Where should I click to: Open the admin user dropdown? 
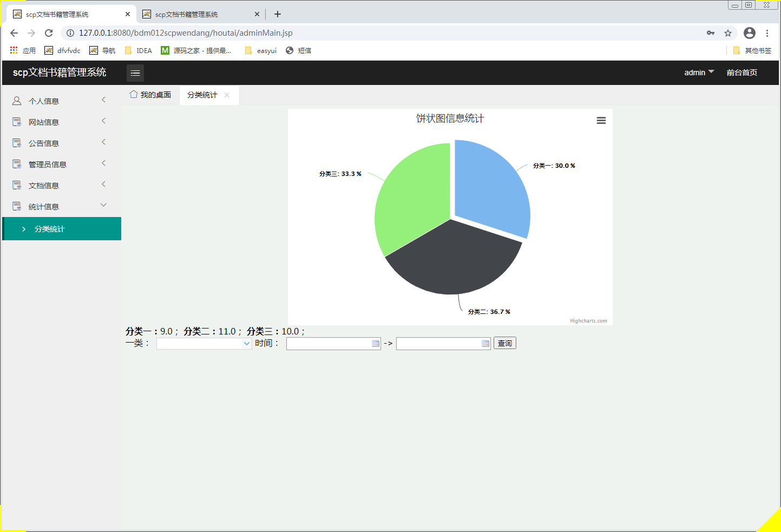pos(699,73)
